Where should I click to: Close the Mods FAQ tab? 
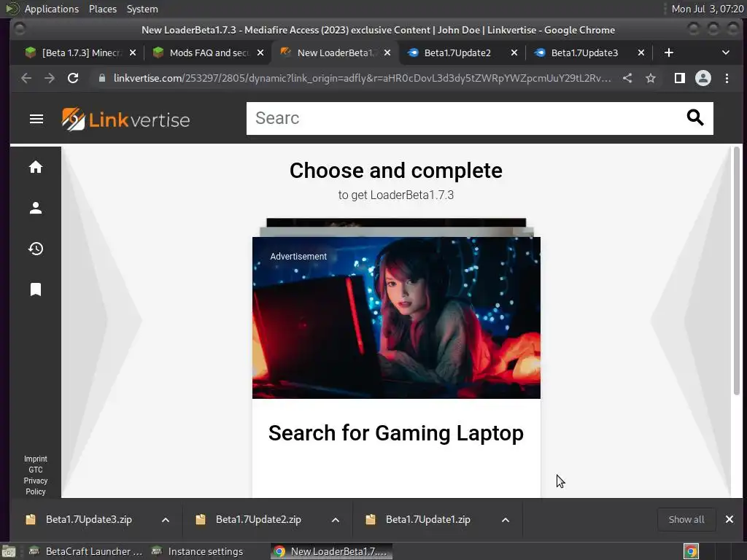(x=260, y=52)
